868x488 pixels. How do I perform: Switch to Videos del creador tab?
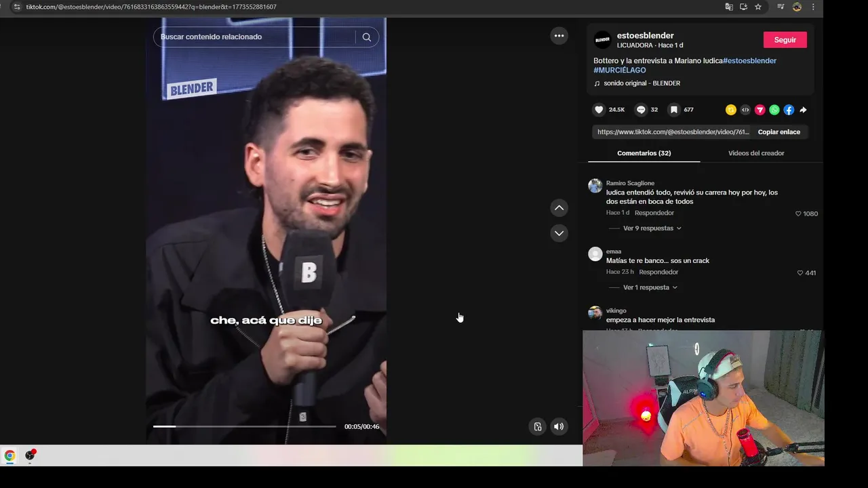click(x=756, y=153)
